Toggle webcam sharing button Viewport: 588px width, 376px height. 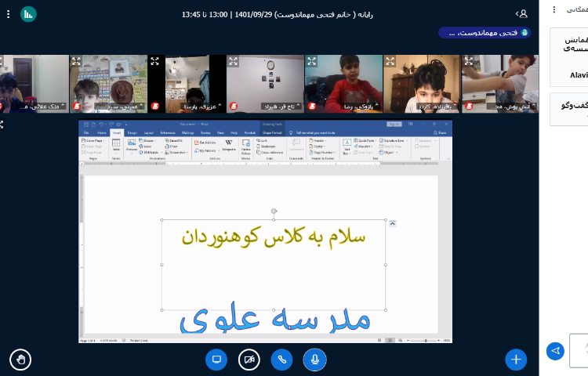tap(249, 360)
